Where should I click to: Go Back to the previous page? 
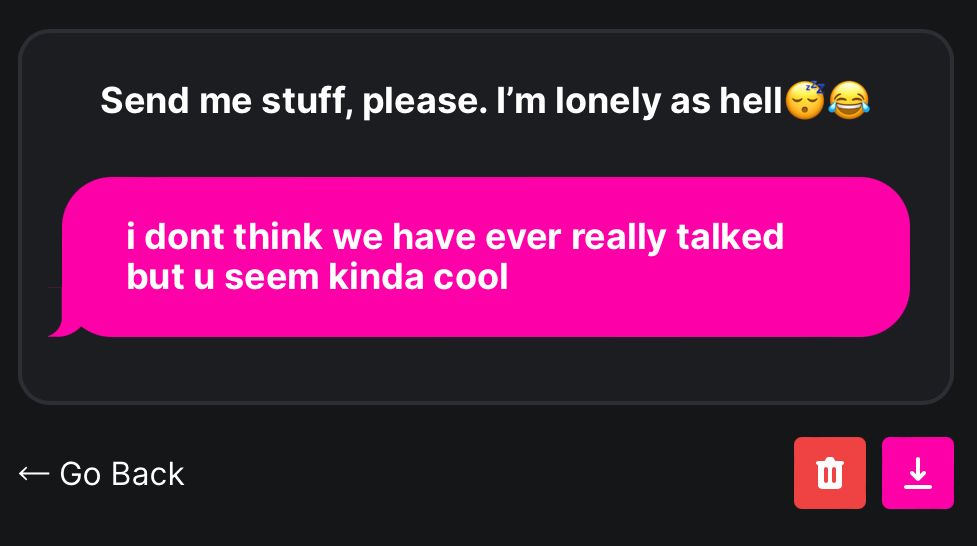(102, 473)
